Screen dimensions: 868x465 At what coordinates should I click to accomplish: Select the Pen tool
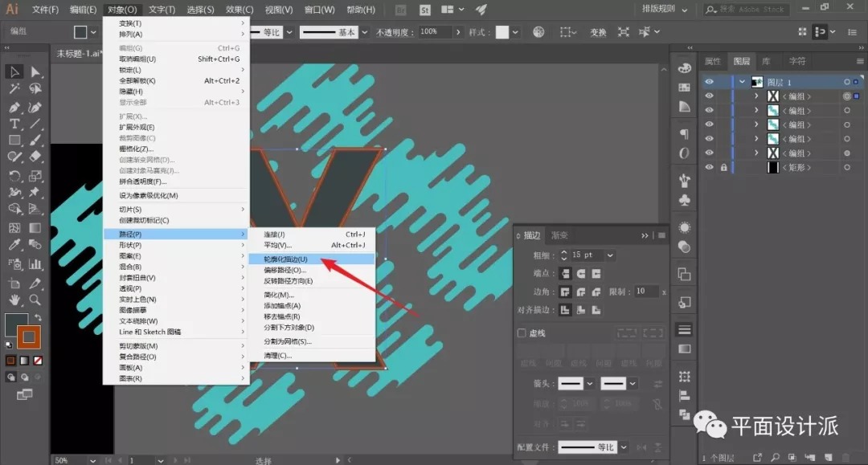pos(14,107)
